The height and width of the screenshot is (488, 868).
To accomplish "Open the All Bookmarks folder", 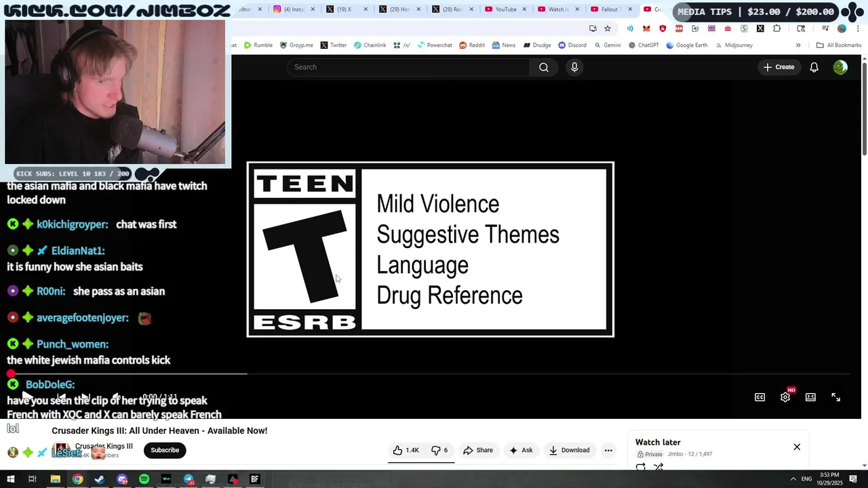I will pyautogui.click(x=839, y=45).
